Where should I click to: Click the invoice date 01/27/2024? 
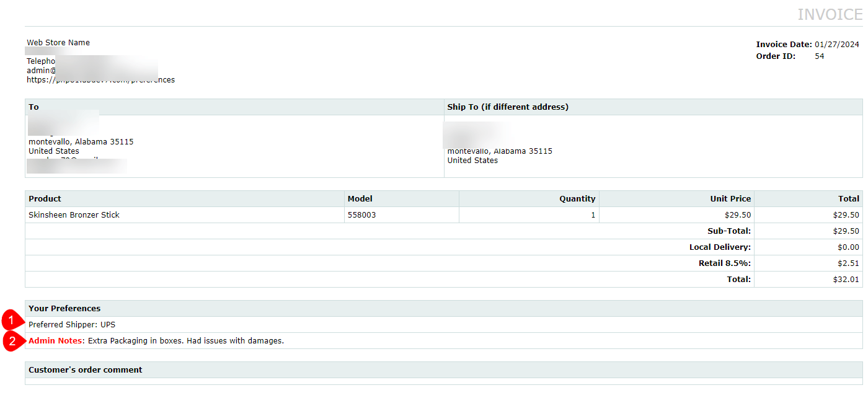click(x=837, y=44)
